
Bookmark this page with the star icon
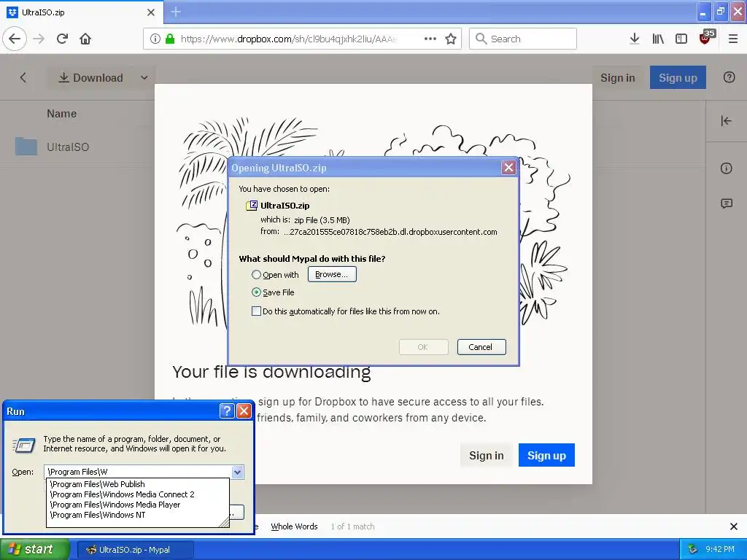click(x=451, y=39)
